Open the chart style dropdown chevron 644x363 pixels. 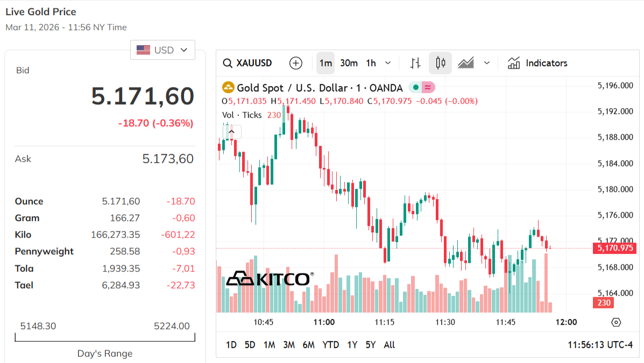pyautogui.click(x=487, y=63)
